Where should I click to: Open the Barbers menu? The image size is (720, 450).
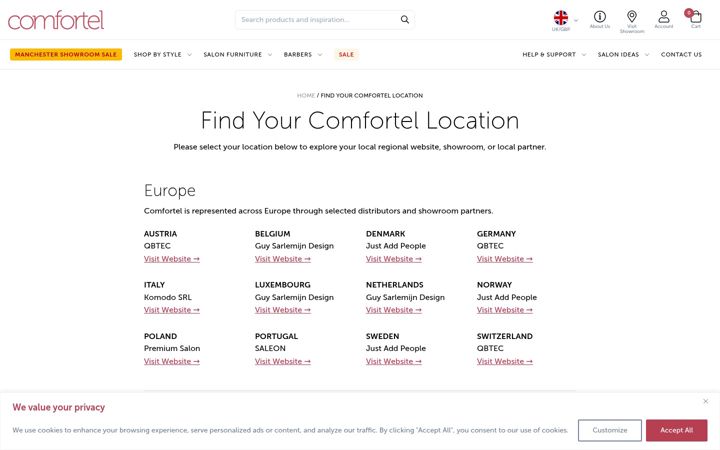pos(298,54)
